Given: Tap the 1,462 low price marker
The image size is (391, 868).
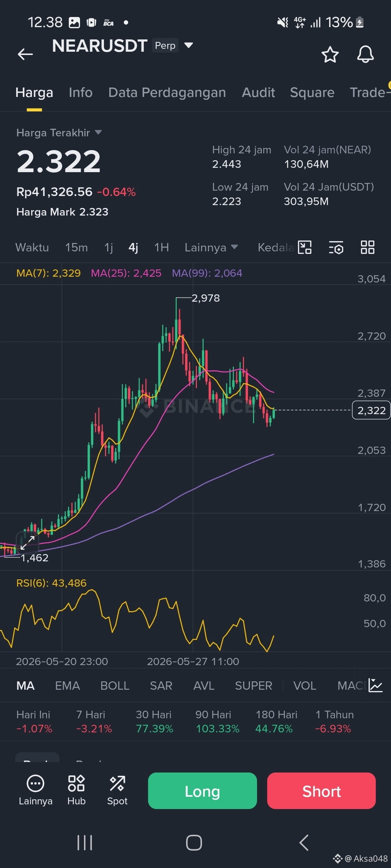Looking at the screenshot, I should click(34, 558).
